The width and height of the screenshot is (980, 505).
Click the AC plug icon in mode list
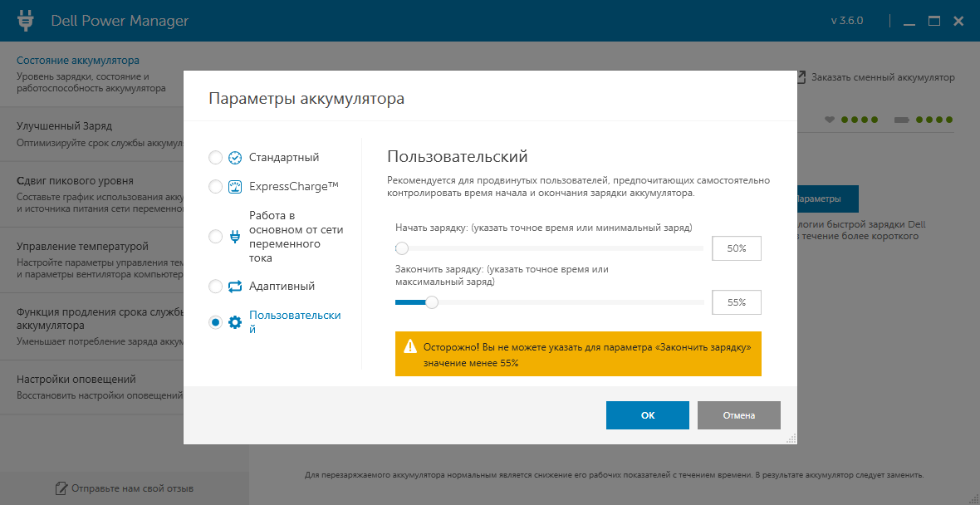click(x=235, y=237)
